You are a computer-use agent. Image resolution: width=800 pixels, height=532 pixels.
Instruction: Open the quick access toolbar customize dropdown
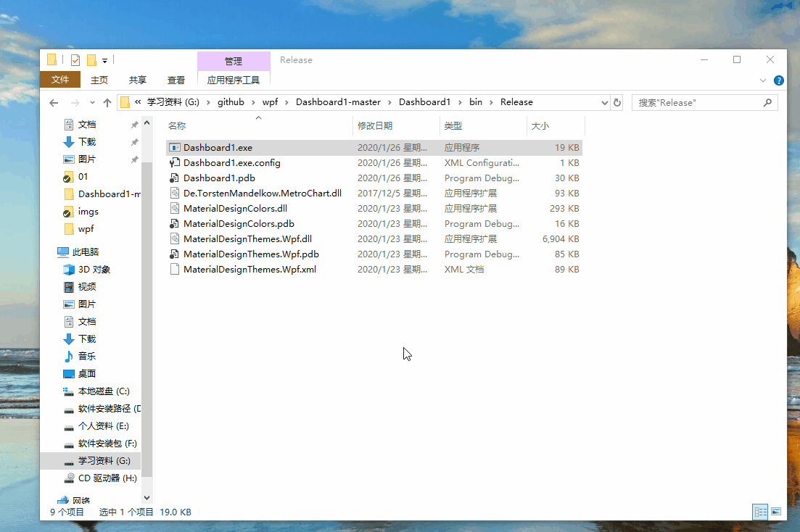coord(104,61)
